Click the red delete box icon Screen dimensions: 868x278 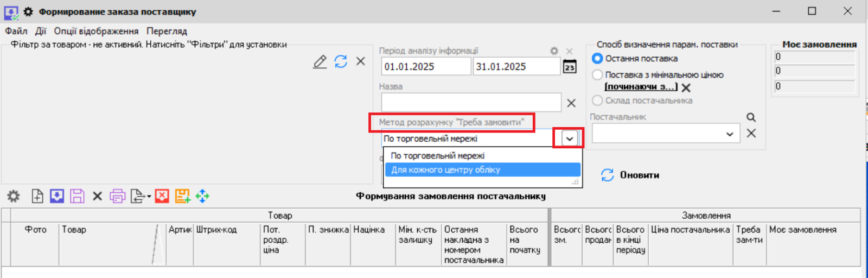162,196
